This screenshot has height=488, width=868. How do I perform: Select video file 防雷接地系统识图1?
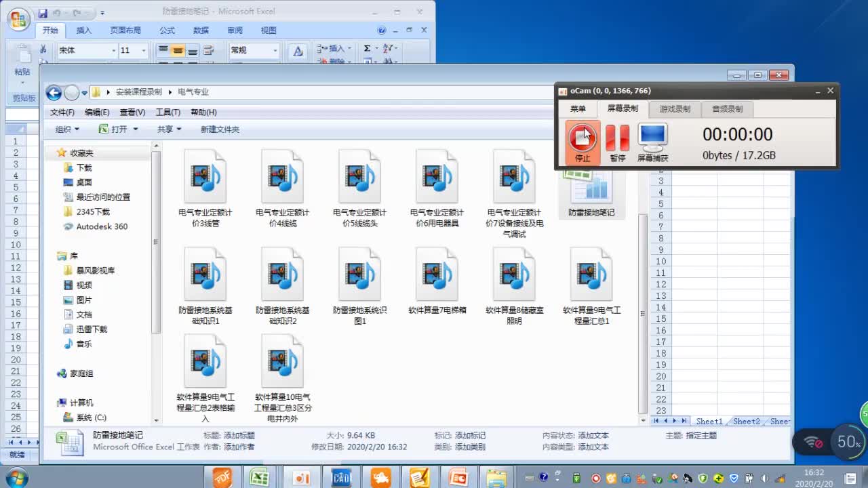[x=360, y=285]
